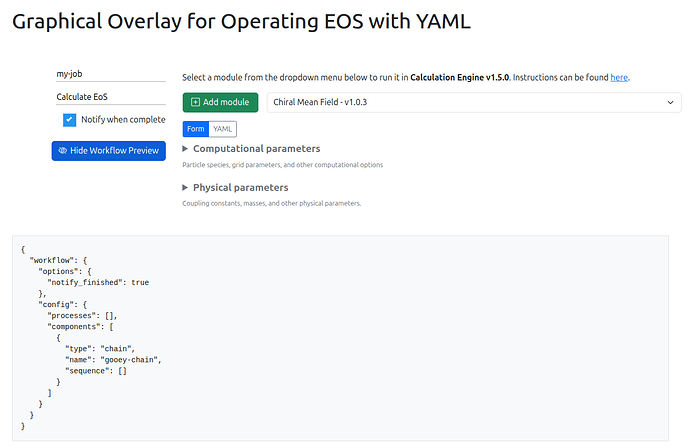Click the Hide Workflow Preview button
Screen dimensions: 690x448
(109, 151)
